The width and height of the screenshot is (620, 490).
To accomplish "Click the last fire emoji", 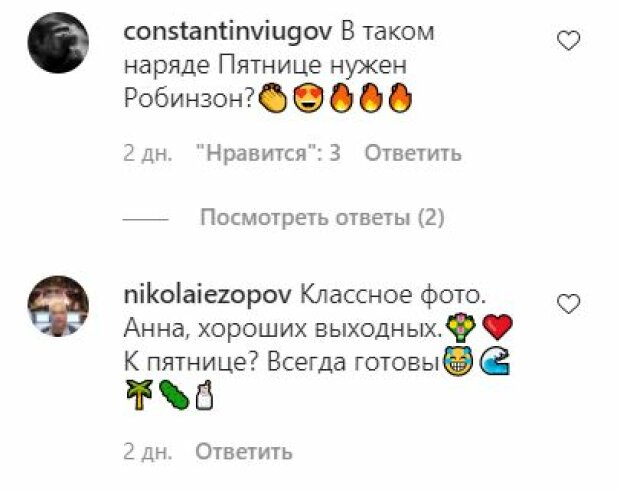I will pos(400,98).
